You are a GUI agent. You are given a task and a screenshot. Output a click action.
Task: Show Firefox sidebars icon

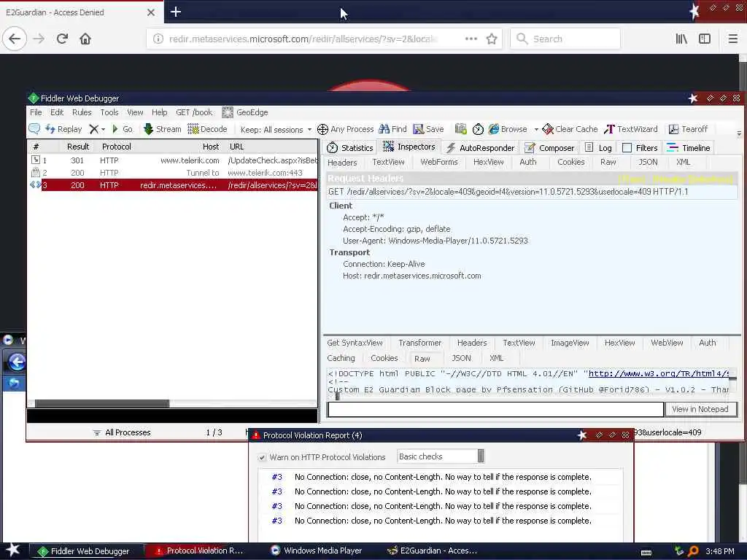coord(705,39)
